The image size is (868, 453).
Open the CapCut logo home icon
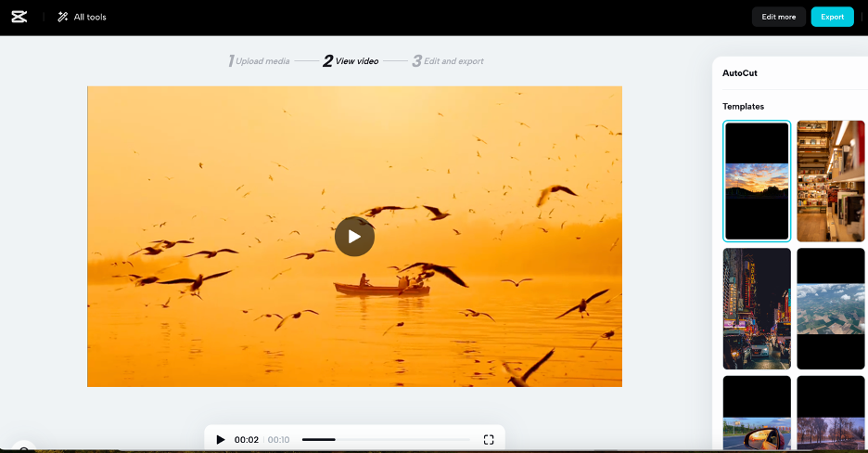tap(19, 17)
